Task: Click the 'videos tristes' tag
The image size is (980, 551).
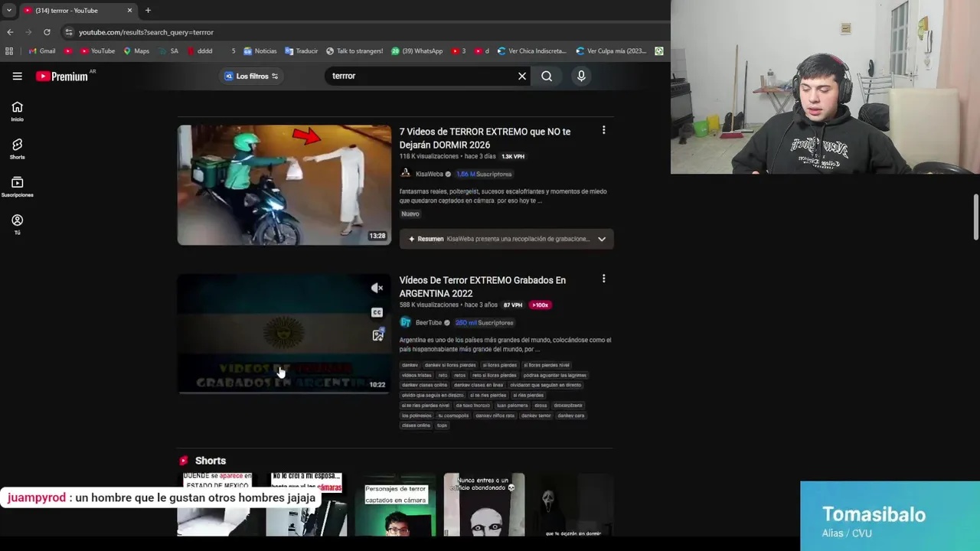Action: (x=416, y=375)
